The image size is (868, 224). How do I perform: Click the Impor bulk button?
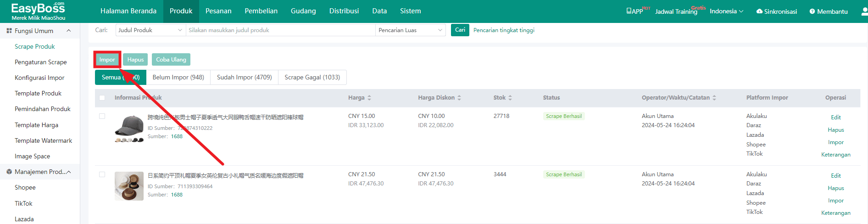107,60
